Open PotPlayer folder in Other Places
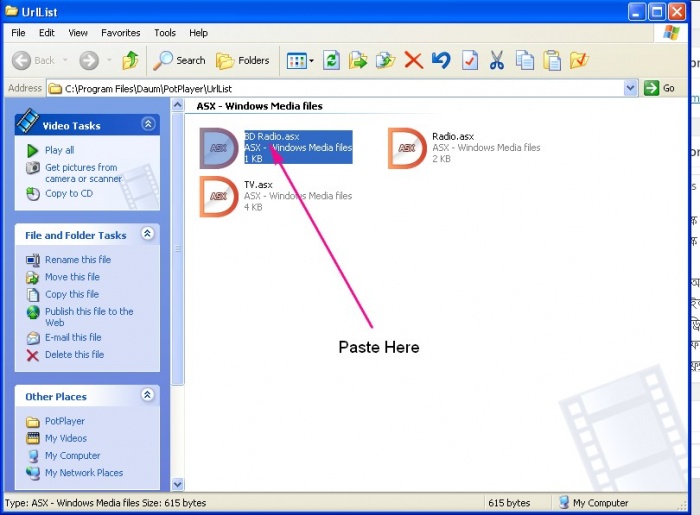 pos(65,421)
